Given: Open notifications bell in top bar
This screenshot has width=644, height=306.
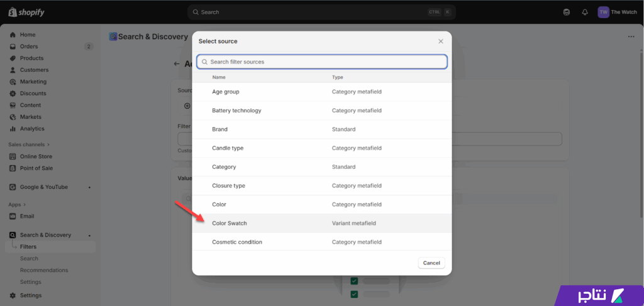Looking at the screenshot, I should coord(585,12).
